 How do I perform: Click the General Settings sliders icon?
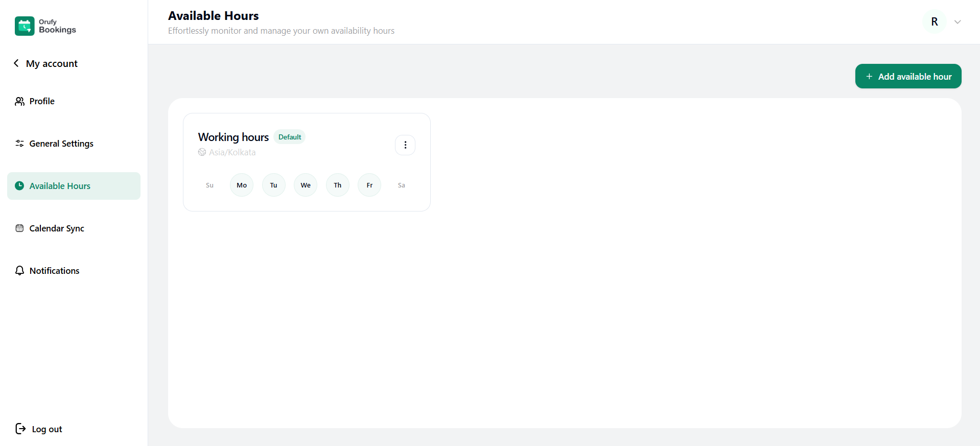[19, 144]
